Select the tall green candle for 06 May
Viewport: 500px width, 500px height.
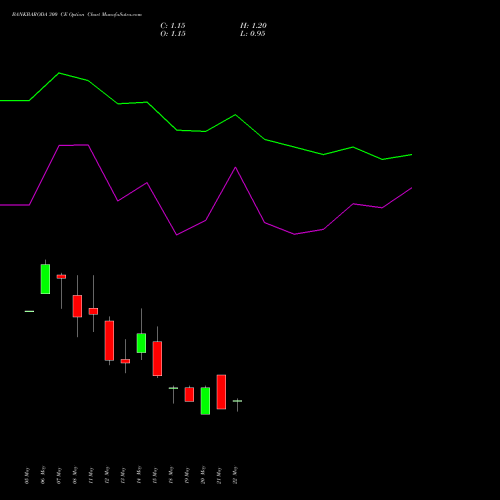click(x=45, y=279)
